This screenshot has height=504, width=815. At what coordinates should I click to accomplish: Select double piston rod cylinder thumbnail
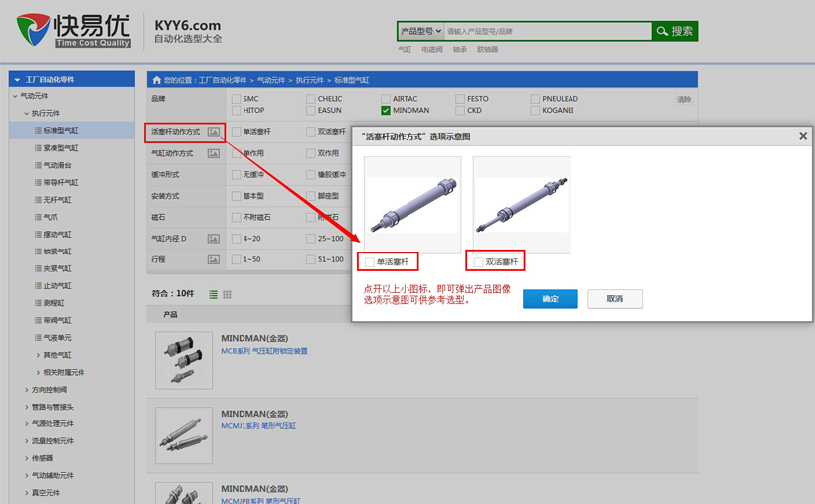(x=522, y=205)
